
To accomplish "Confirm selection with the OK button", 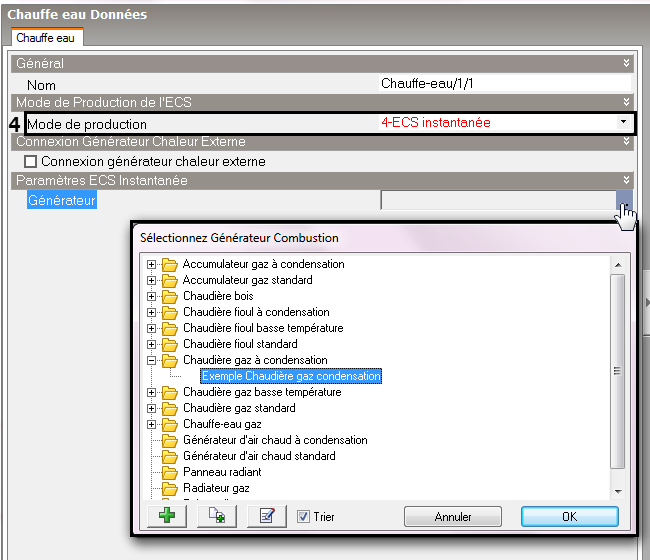I will [x=569, y=517].
